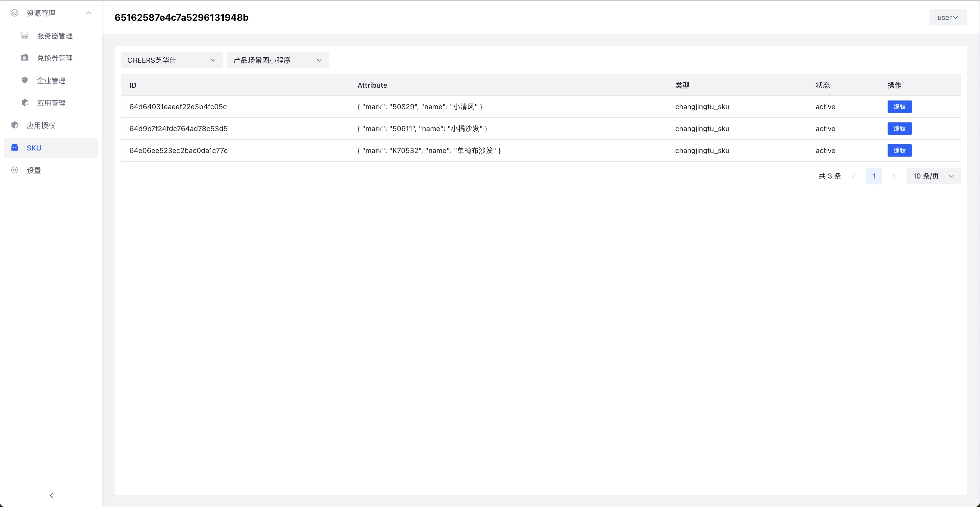Open 兑换券管理 menu item

pos(51,58)
